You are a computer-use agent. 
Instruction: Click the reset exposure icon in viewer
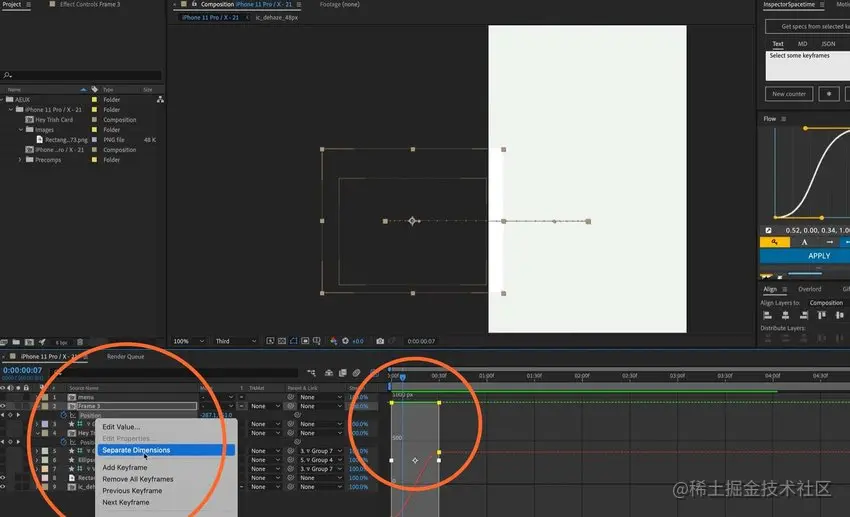pos(345,341)
